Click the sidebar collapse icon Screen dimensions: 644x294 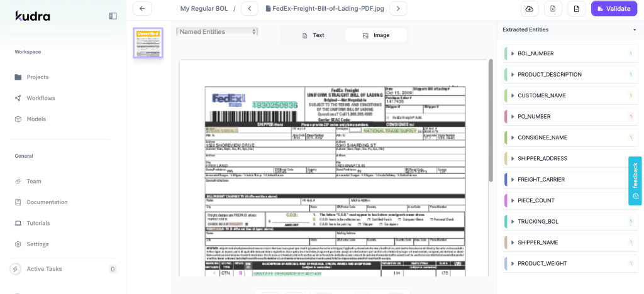pyautogui.click(x=113, y=16)
